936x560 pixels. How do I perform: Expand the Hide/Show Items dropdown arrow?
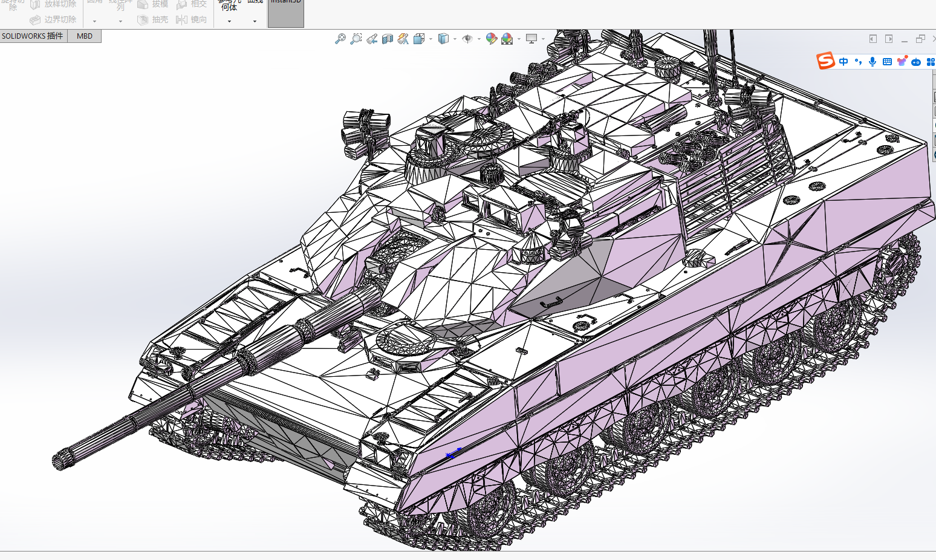pos(479,39)
